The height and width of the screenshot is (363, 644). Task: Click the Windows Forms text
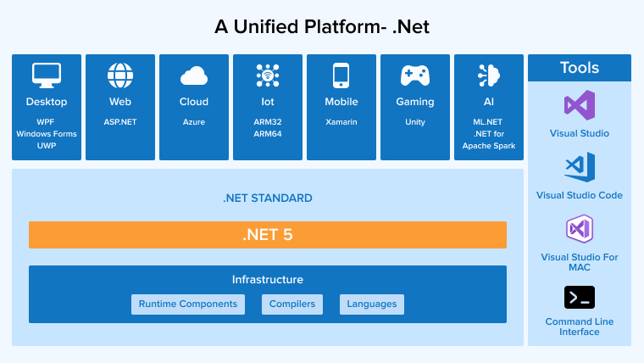click(x=47, y=134)
